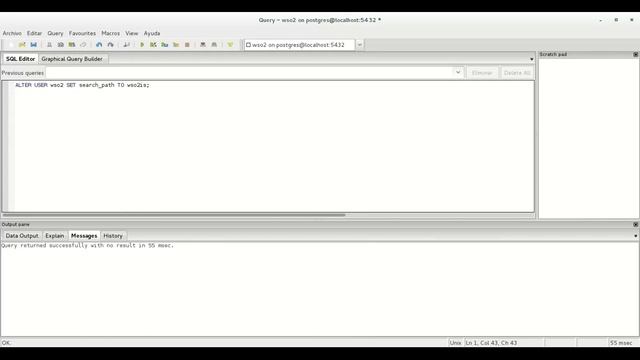Image resolution: width=640 pixels, height=360 pixels.
Task: Click the Copy toolbar icon
Action: click(x=60, y=45)
